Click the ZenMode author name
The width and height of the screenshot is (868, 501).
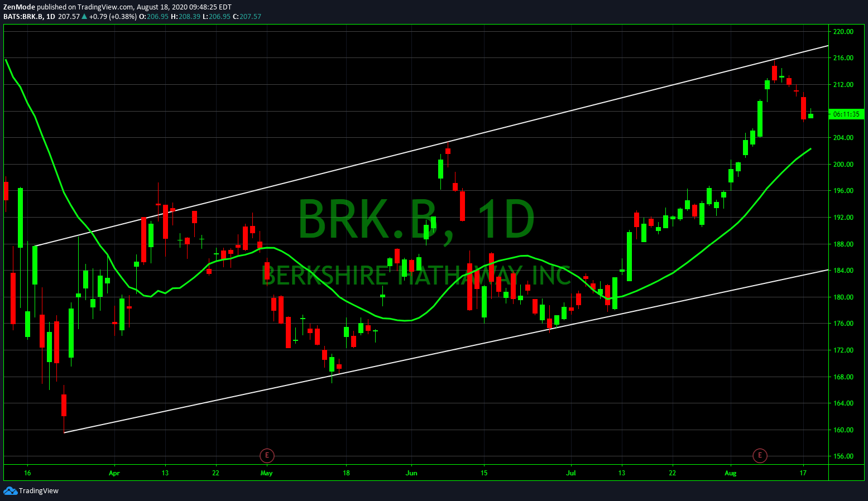(20, 7)
